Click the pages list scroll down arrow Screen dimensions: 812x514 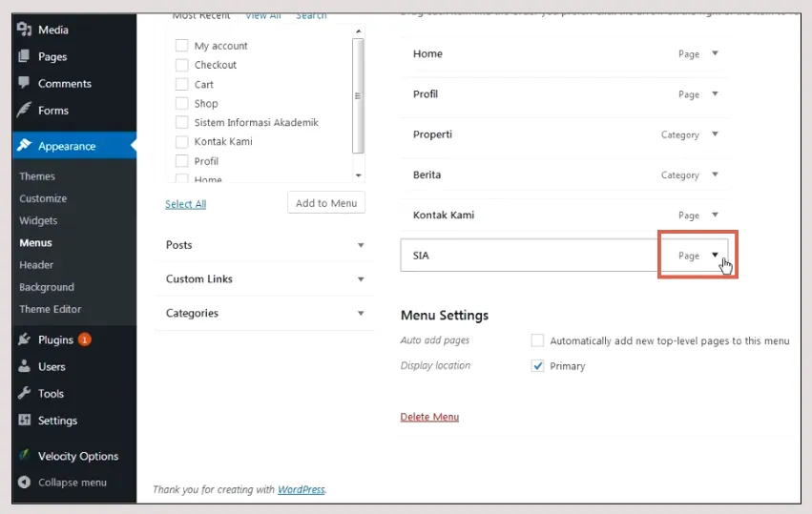tap(359, 175)
